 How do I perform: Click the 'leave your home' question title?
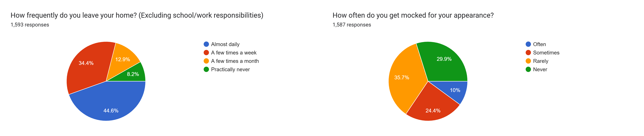point(137,15)
